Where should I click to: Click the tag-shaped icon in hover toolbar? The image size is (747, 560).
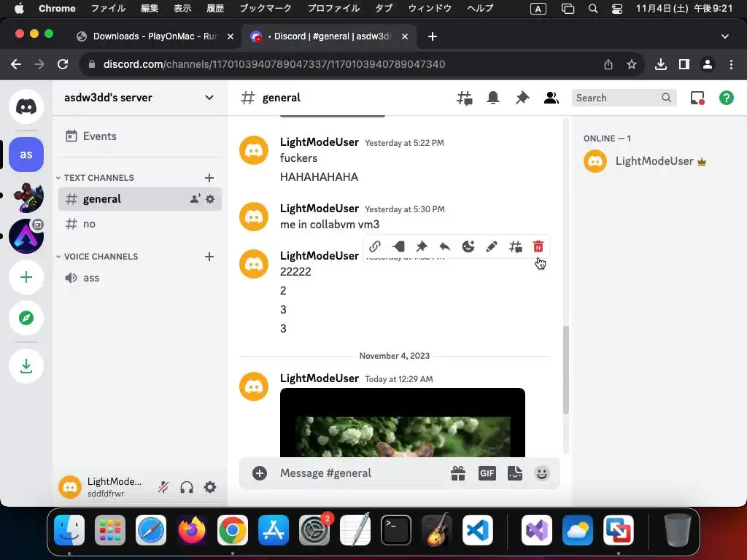click(x=398, y=246)
